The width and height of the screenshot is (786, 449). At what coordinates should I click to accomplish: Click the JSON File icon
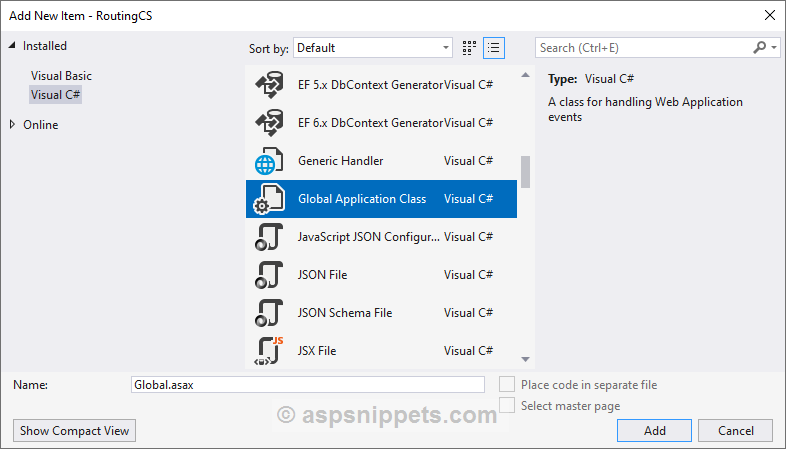click(269, 275)
